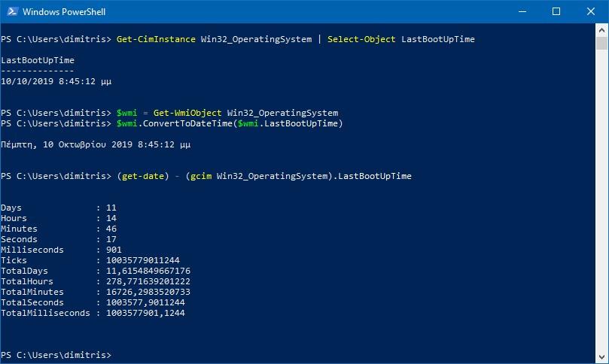Click the (get-date) command text
Image resolution: width=609 pixels, height=364 pixels.
pyautogui.click(x=143, y=176)
